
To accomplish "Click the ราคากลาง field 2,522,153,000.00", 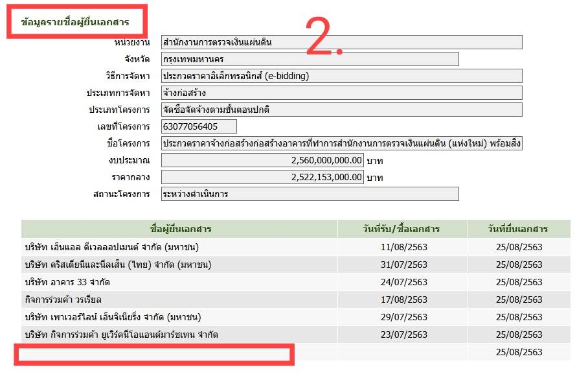I will [x=262, y=177].
